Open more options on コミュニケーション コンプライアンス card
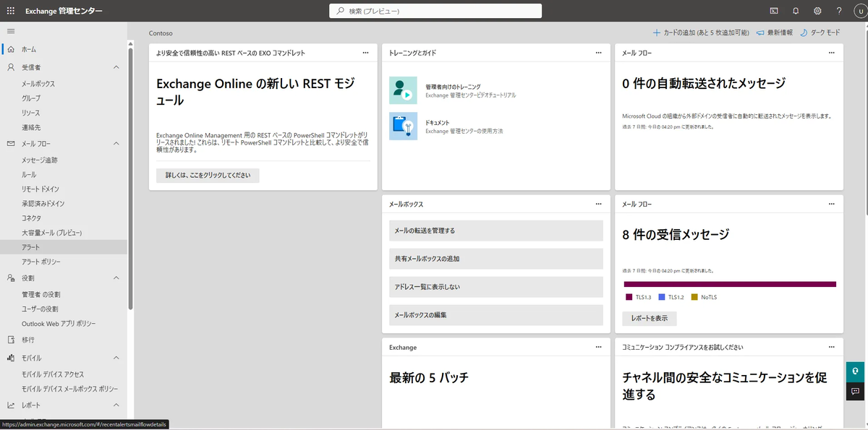Image resolution: width=868 pixels, height=430 pixels. pos(832,347)
